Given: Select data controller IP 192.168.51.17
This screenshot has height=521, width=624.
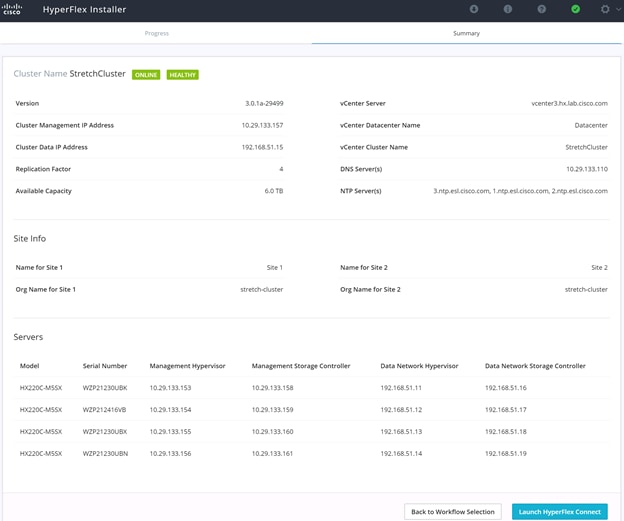Looking at the screenshot, I should pyautogui.click(x=506, y=410).
